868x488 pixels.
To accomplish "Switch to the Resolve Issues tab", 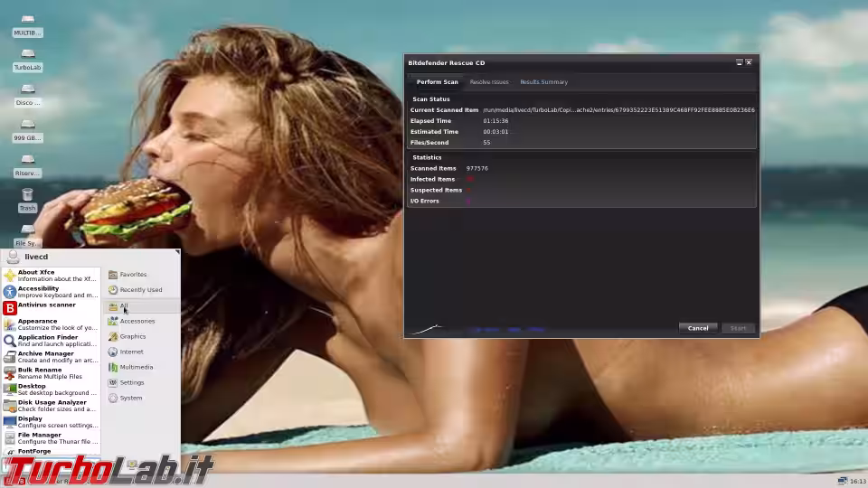I will tap(489, 82).
